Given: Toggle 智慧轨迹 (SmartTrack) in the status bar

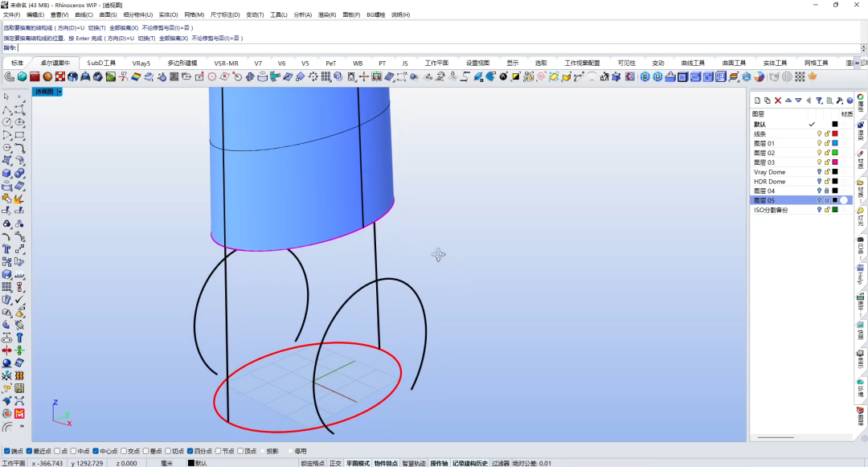Looking at the screenshot, I should tap(414, 463).
